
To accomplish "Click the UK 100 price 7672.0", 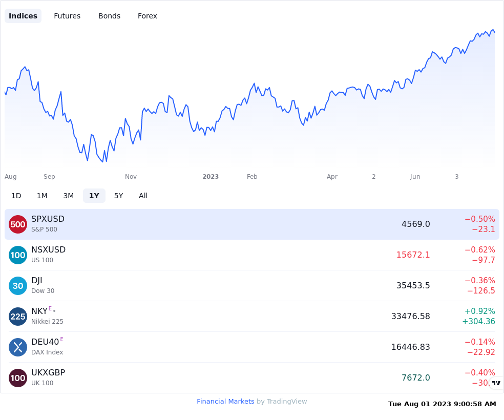I will click(415, 377).
